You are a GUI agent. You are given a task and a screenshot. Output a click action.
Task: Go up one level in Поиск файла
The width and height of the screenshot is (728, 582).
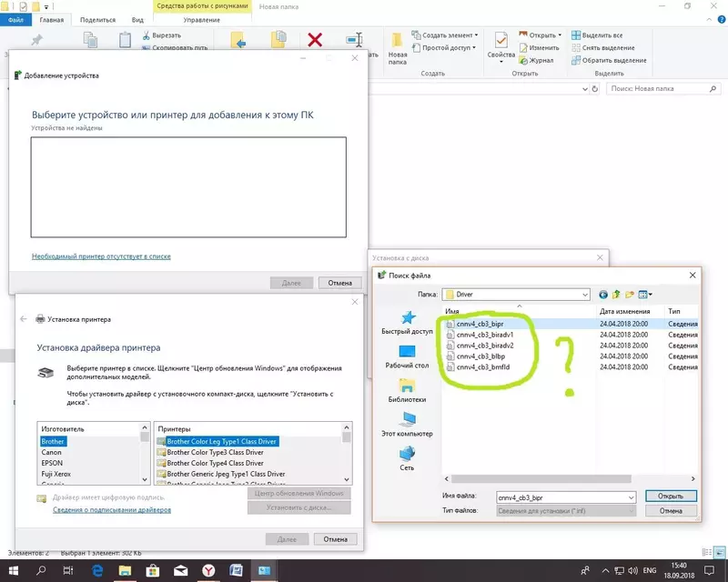616,295
